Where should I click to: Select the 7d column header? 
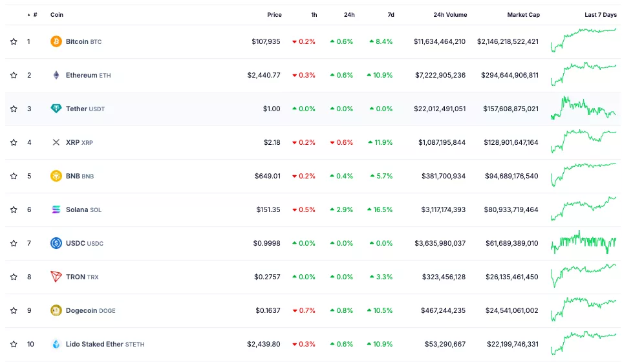pos(390,15)
